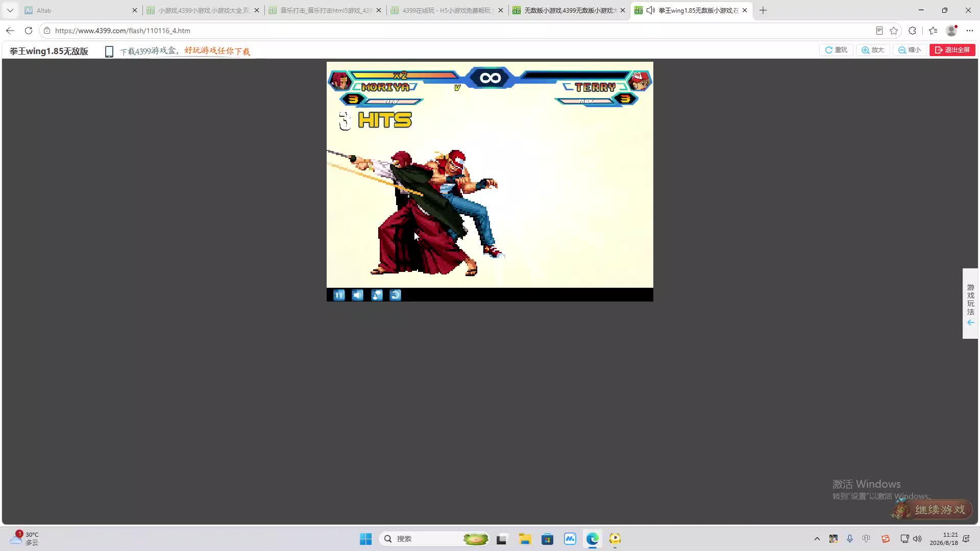Open a new browser tab
This screenshot has height=551, width=980.
tap(763, 10)
